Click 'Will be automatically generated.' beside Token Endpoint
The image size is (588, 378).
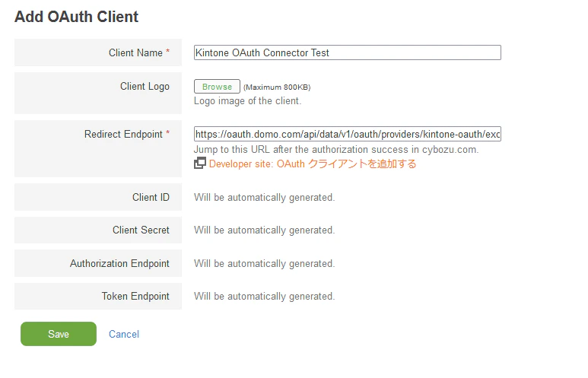[265, 297]
